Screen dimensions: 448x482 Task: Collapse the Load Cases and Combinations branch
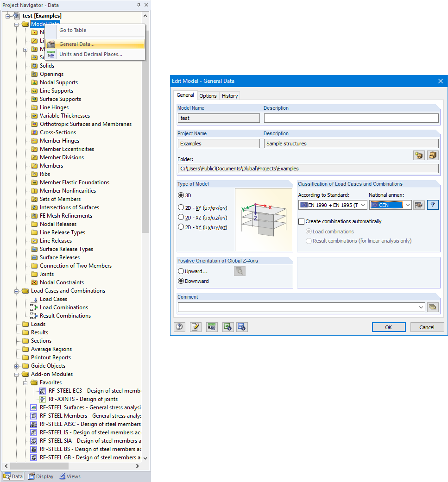(x=16, y=290)
